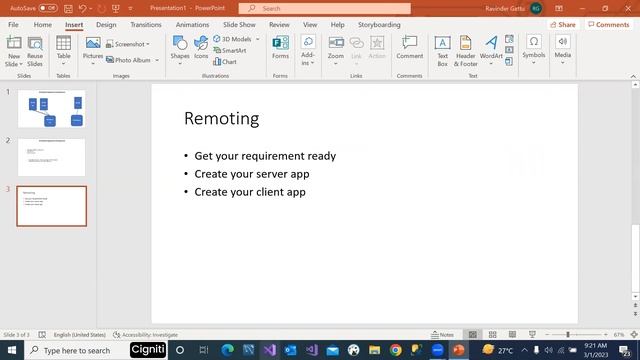Screen dimensions: 640x360
Task: Click the Screenshot tool
Action: click(x=127, y=44)
